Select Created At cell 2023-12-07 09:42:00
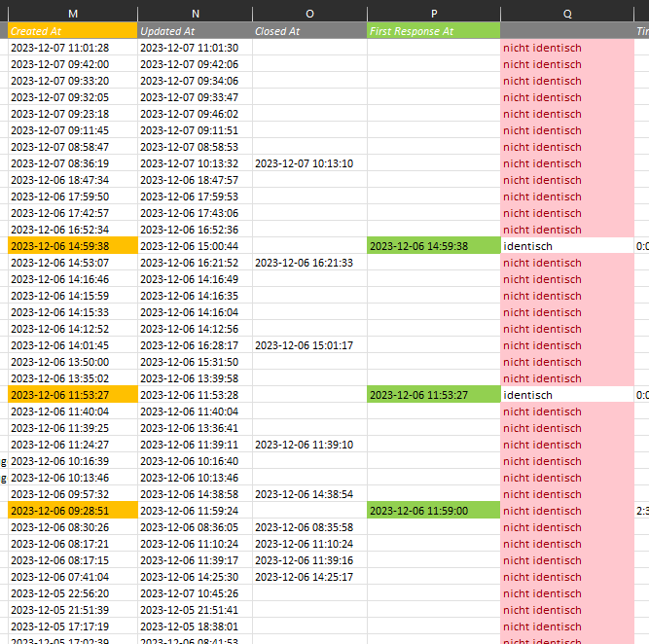This screenshot has height=644, width=649. pos(73,64)
